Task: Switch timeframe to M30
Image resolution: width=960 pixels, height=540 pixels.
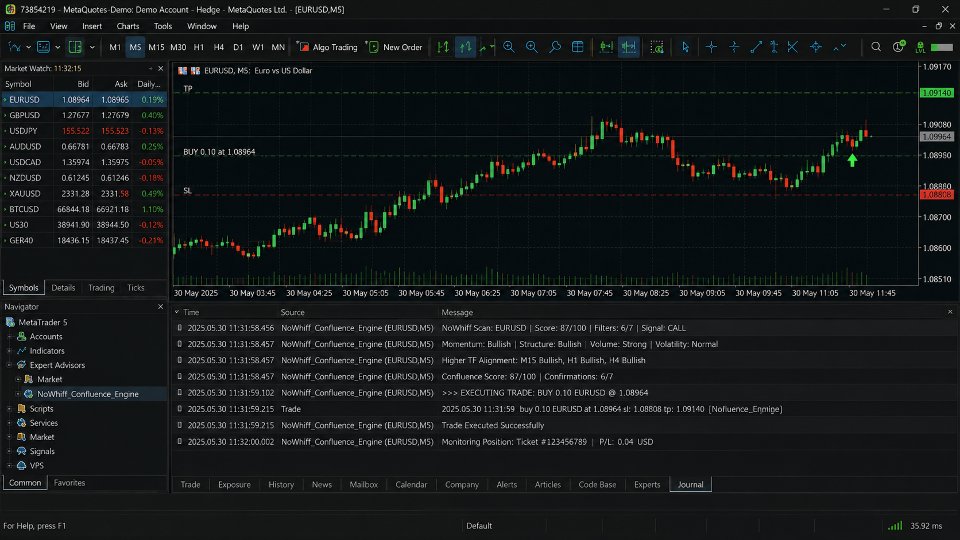Action: (178, 47)
